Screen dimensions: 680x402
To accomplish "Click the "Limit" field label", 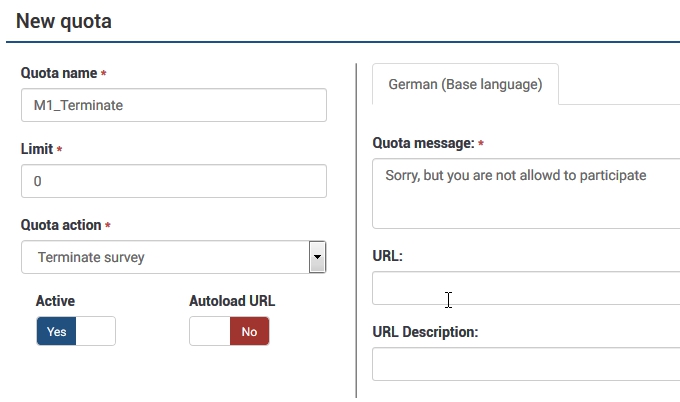I will [37, 149].
